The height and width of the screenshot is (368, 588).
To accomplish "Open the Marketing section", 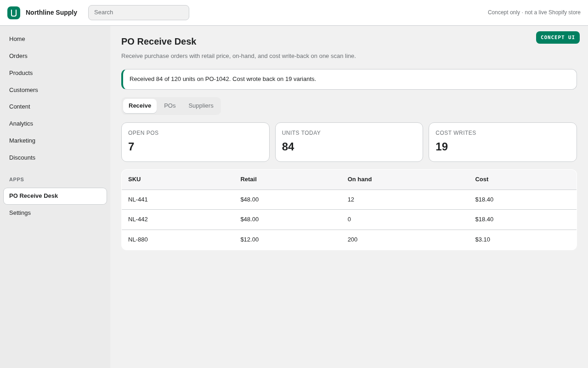I will (x=55, y=141).
